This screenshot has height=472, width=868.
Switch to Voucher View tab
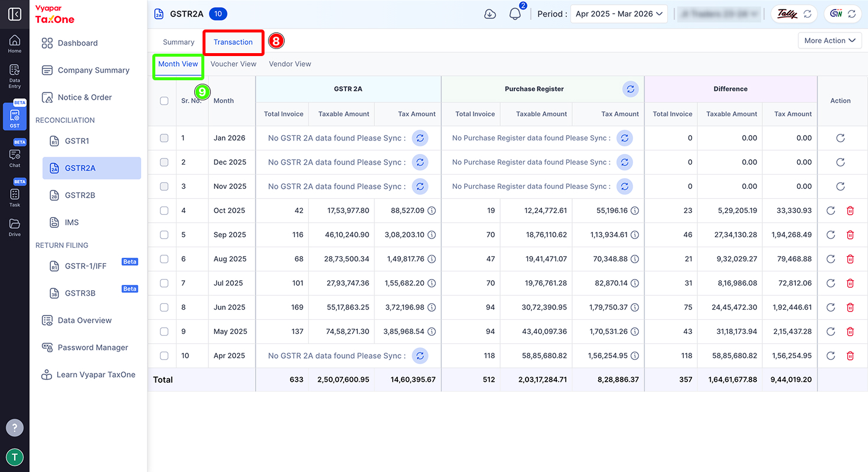click(233, 64)
